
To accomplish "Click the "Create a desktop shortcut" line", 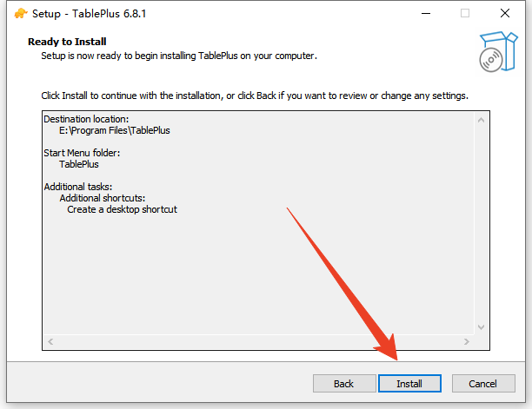I will (122, 209).
